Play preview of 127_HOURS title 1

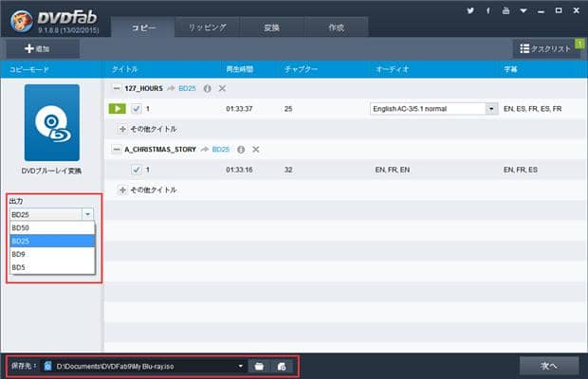(117, 109)
